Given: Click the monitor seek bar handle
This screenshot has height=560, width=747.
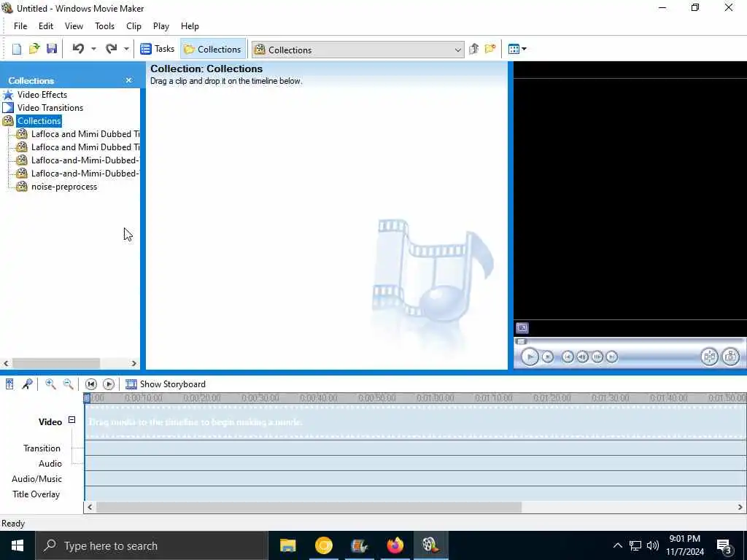Looking at the screenshot, I should point(521,341).
